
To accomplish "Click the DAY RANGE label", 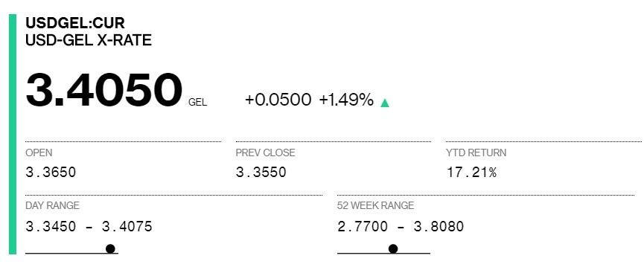I will 52,205.
